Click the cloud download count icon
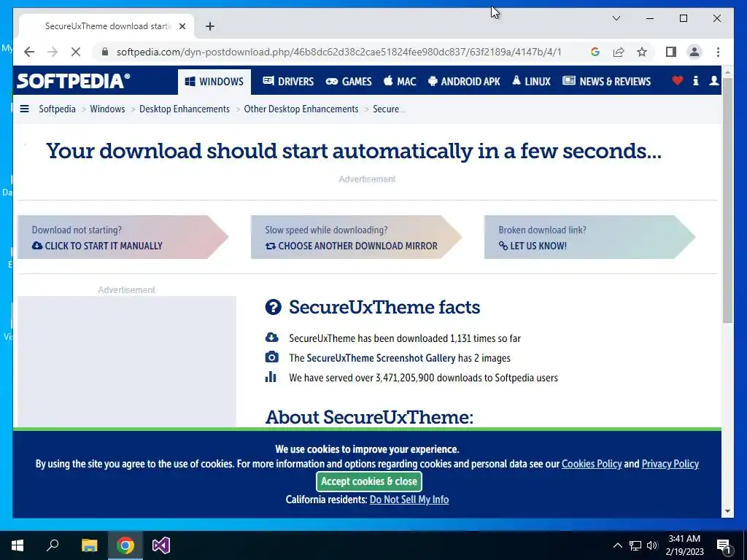The height and width of the screenshot is (560, 747). pos(271,338)
